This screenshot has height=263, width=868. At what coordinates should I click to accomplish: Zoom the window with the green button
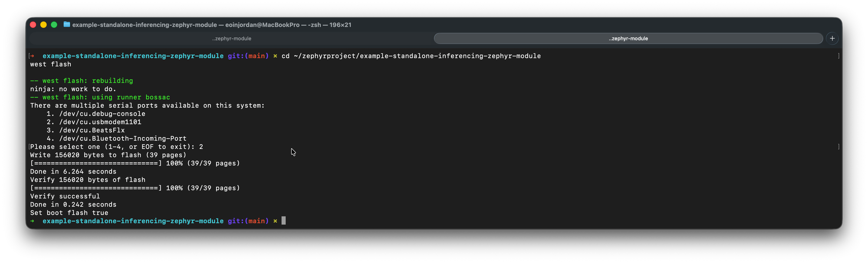(54, 25)
